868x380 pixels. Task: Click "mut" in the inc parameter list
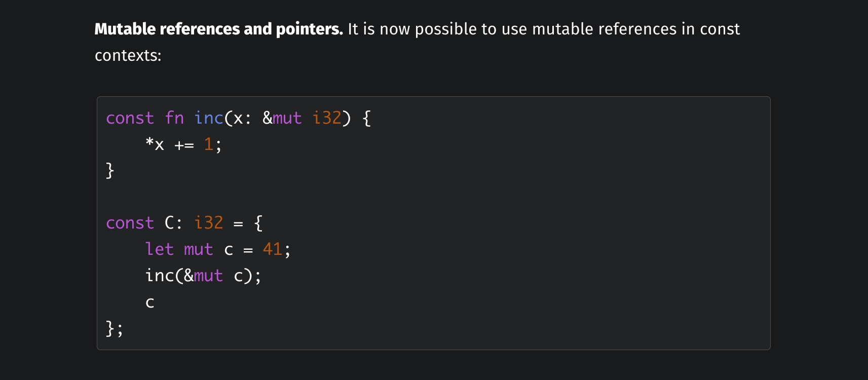(x=287, y=118)
